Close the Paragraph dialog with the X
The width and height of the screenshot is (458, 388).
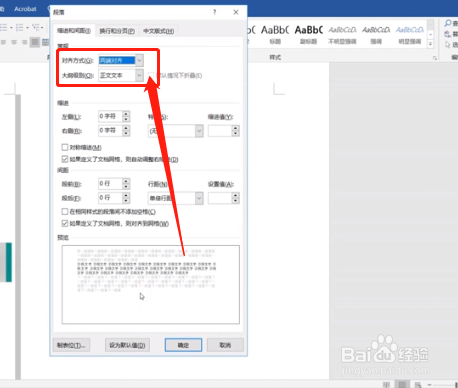[236, 12]
